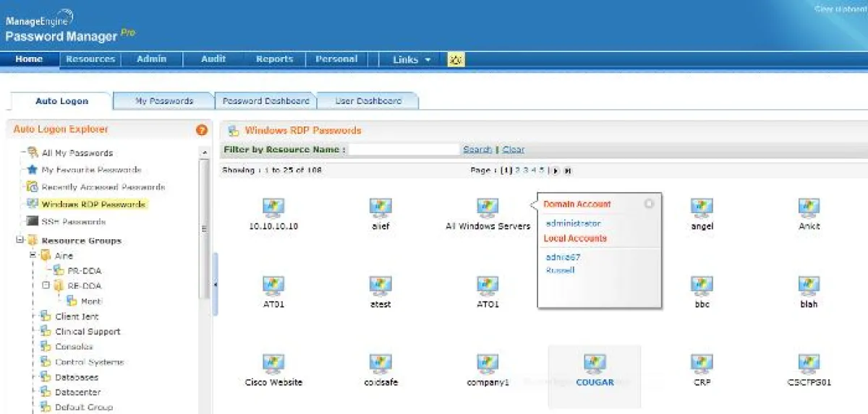Select the Datacenter group

[x=78, y=392]
